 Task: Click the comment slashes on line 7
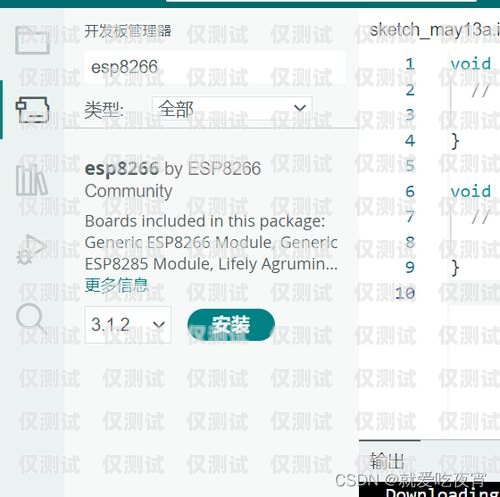click(480, 217)
